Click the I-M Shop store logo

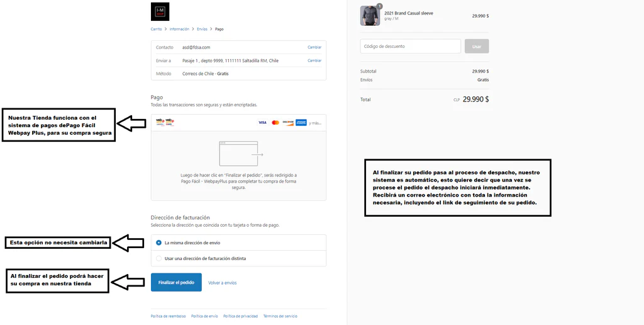[160, 12]
